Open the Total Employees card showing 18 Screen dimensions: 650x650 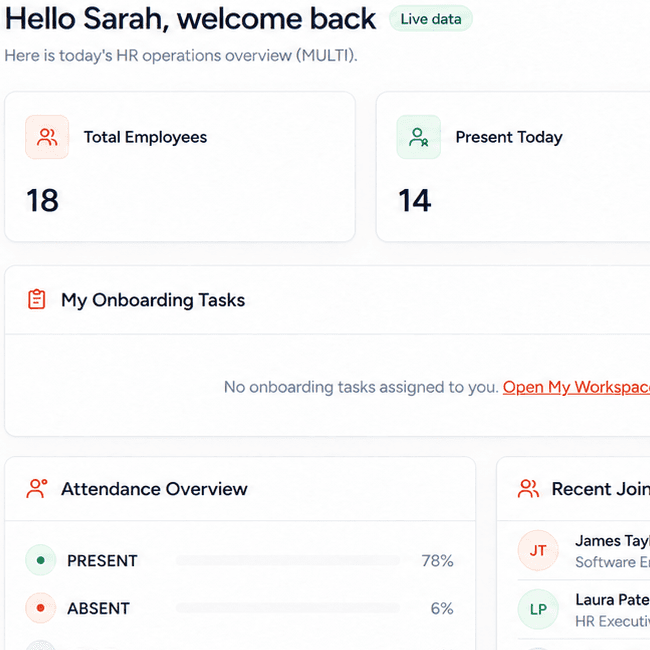click(180, 167)
